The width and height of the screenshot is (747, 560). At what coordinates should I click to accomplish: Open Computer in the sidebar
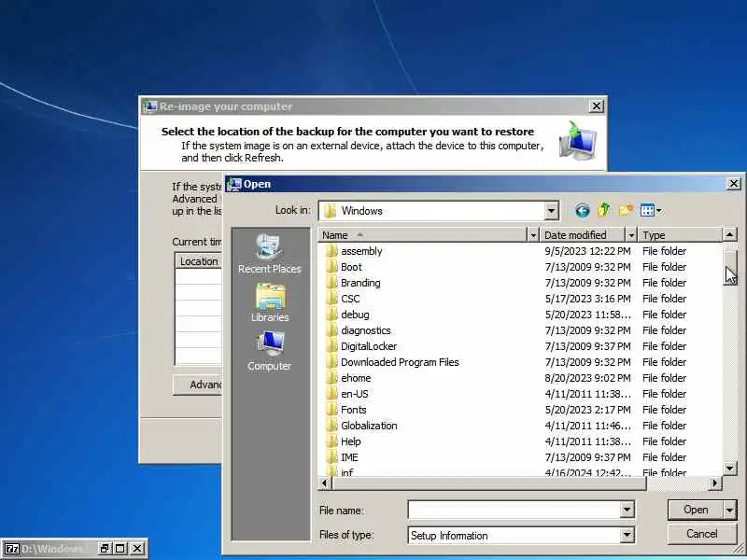(x=269, y=351)
